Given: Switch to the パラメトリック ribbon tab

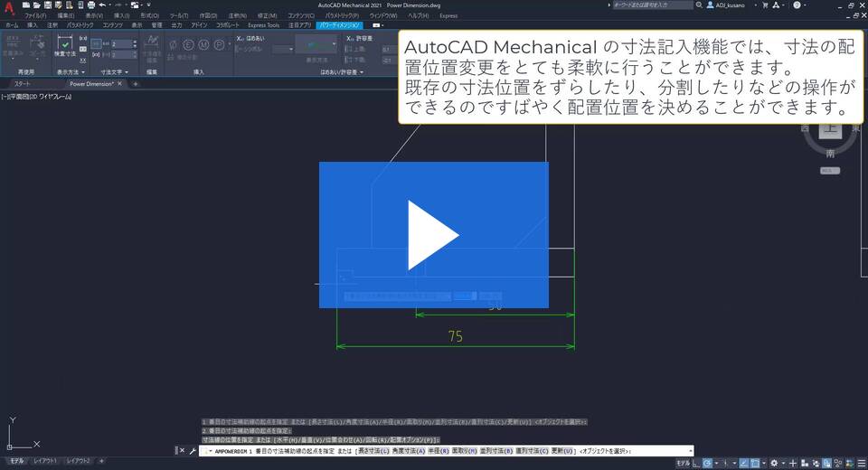Looking at the screenshot, I should click(80, 25).
